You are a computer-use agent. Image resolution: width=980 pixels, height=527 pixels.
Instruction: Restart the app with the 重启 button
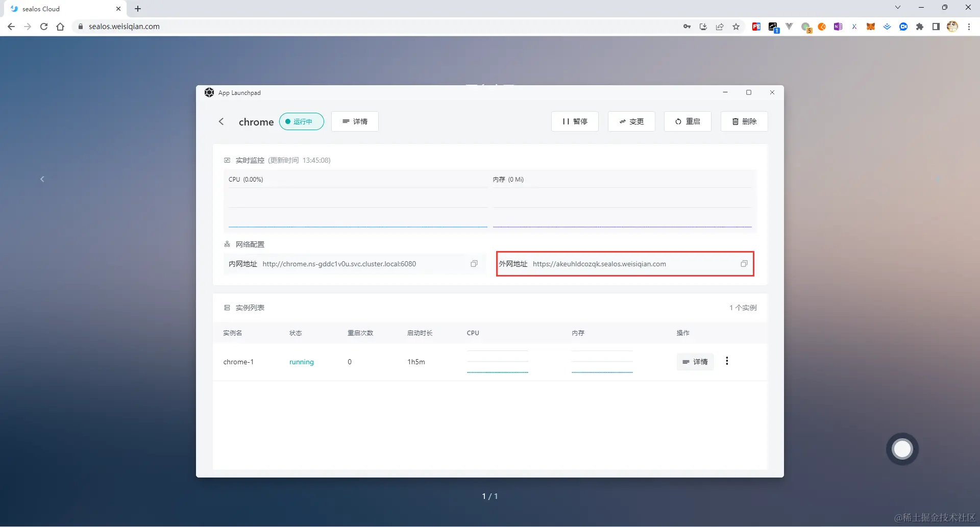pos(688,121)
